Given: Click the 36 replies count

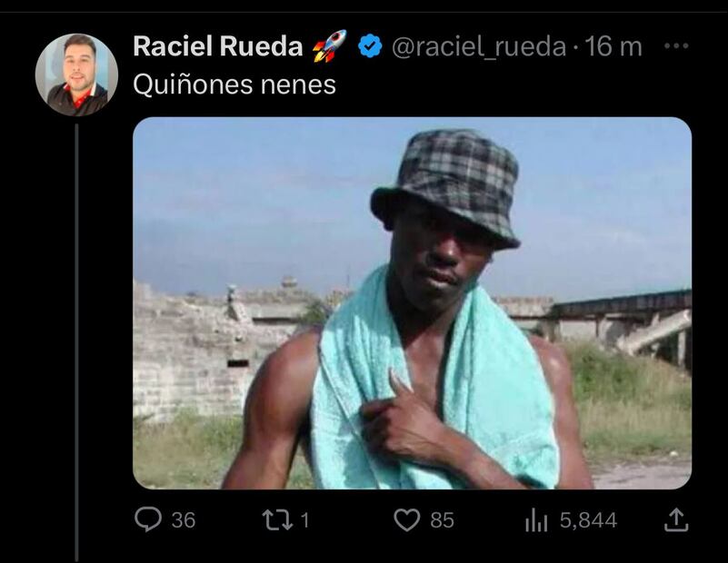Looking at the screenshot, I should tap(184, 520).
